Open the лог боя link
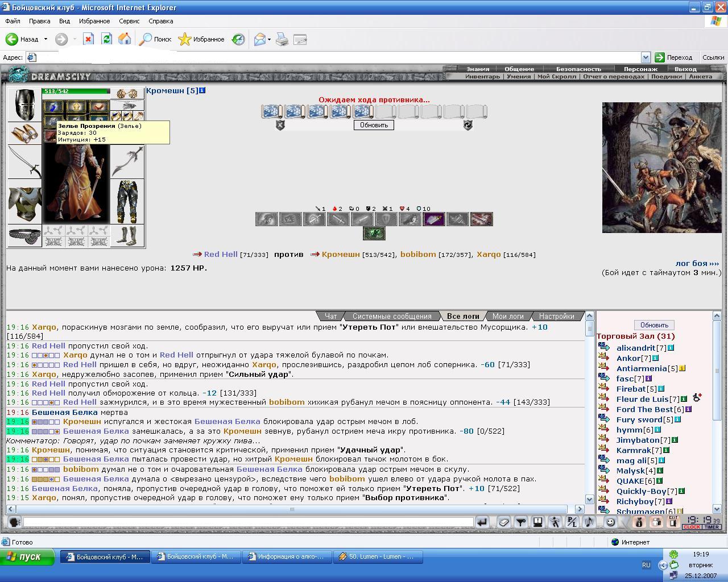The image size is (728, 582). point(697,263)
